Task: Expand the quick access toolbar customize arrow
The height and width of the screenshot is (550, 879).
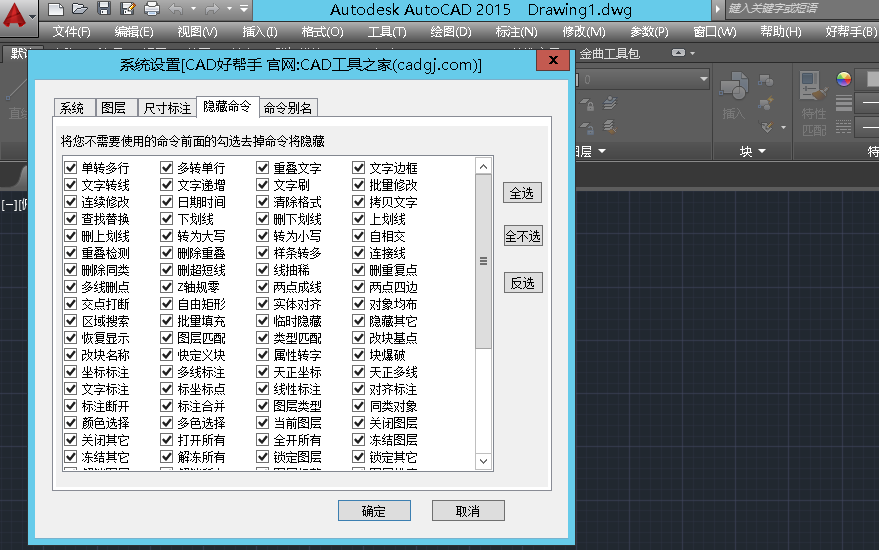Action: click(245, 9)
